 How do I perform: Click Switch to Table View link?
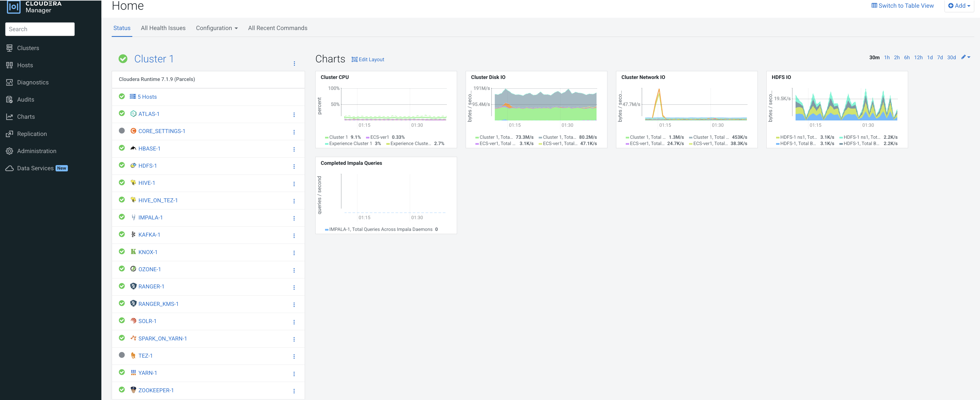pyautogui.click(x=902, y=6)
